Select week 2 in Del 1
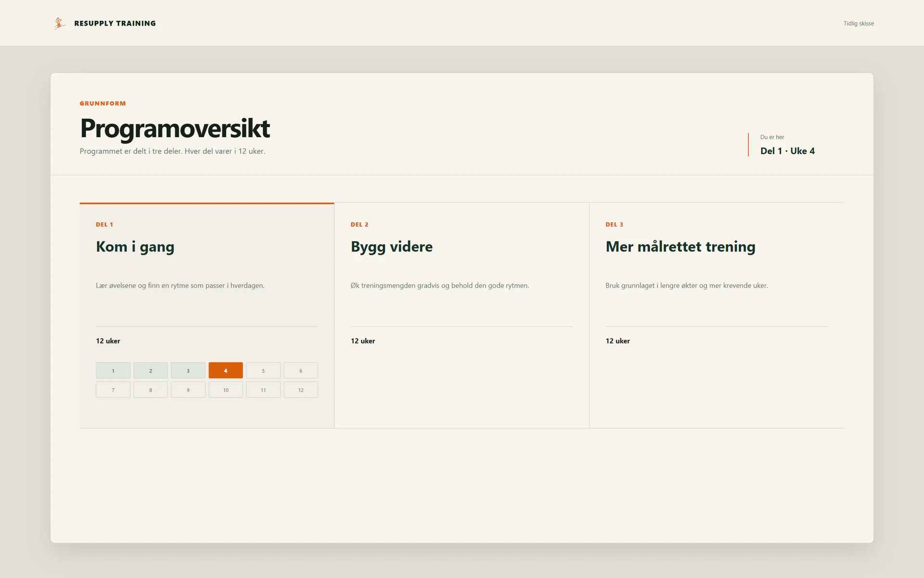 [x=151, y=370]
